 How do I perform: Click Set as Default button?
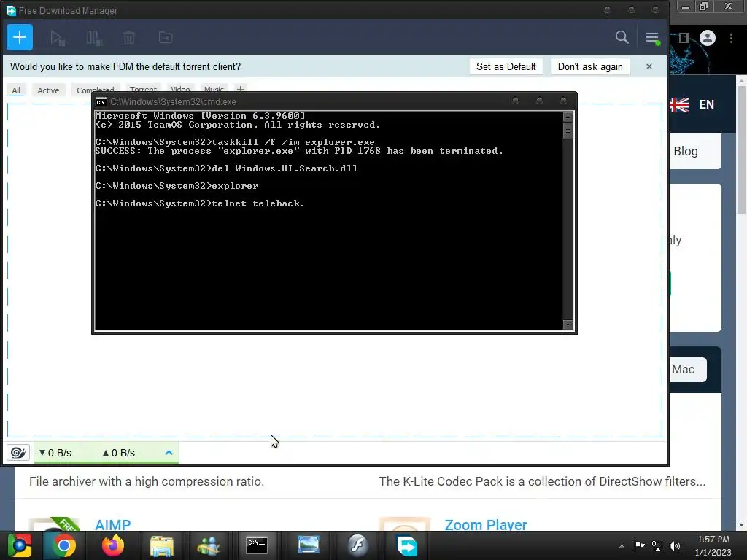[x=506, y=66]
